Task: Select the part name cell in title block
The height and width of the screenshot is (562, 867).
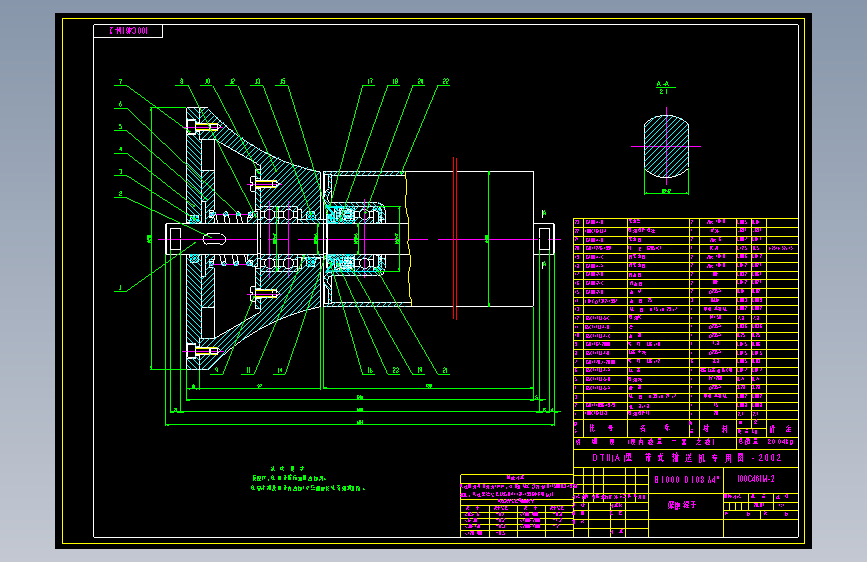Action: pyautogui.click(x=682, y=505)
